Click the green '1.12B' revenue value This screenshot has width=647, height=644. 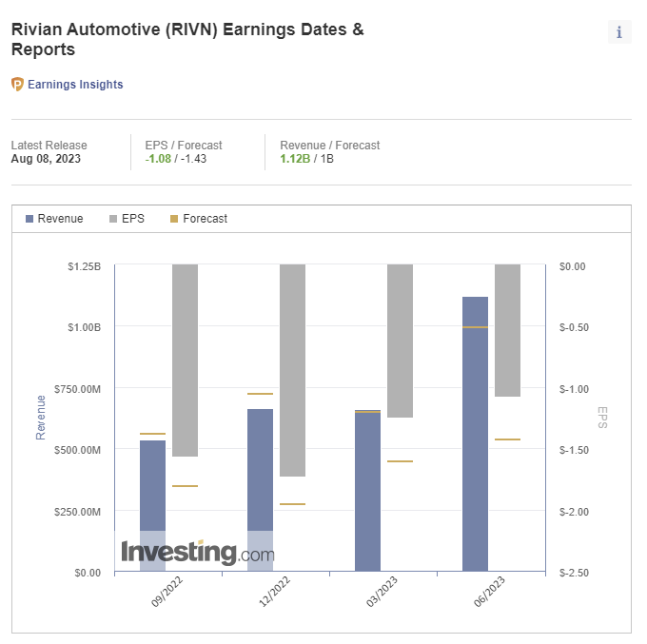point(295,159)
